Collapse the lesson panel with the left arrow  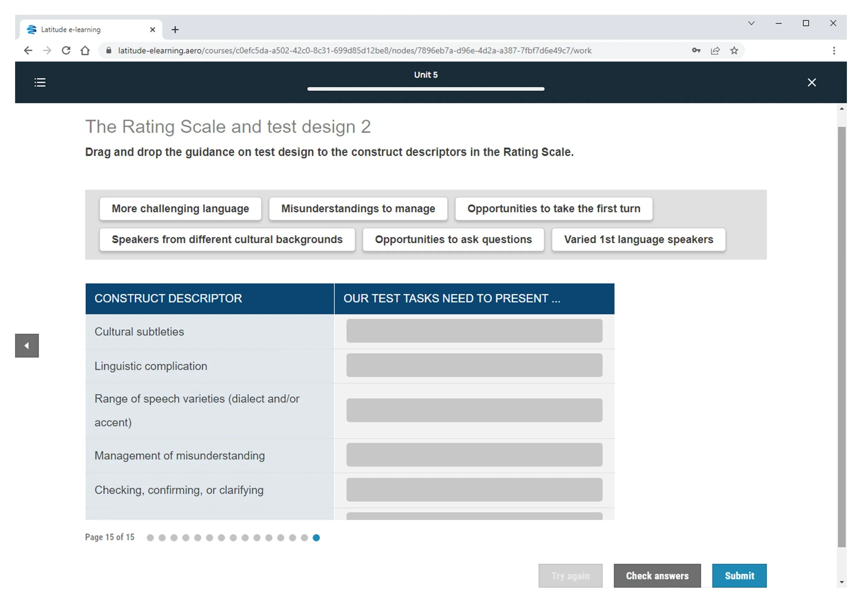point(27,346)
